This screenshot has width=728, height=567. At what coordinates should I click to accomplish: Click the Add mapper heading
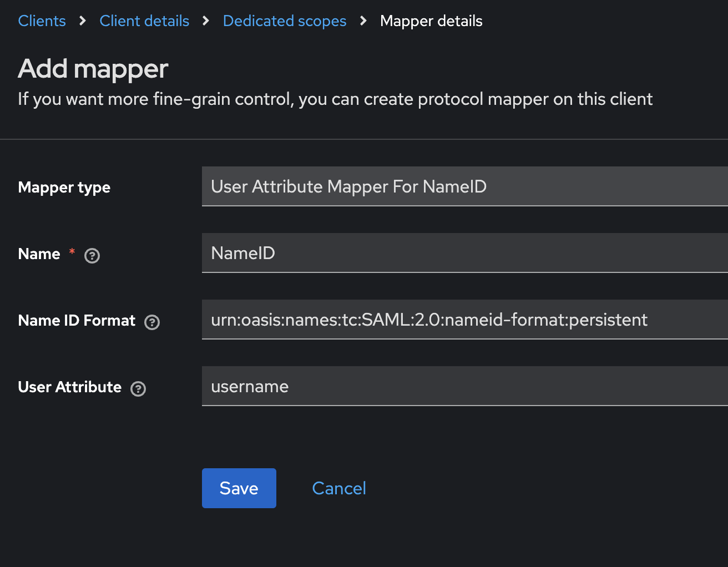pos(93,69)
